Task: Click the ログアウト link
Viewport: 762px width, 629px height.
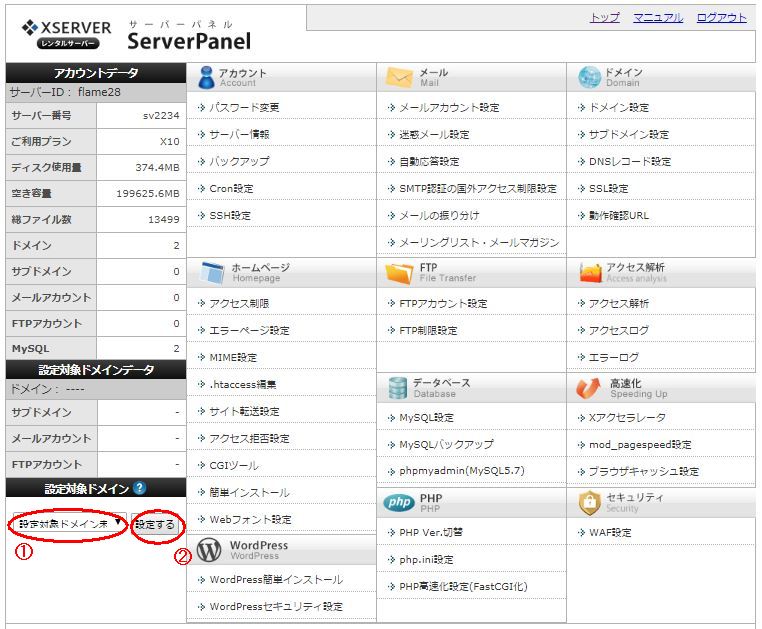Action: [721, 17]
